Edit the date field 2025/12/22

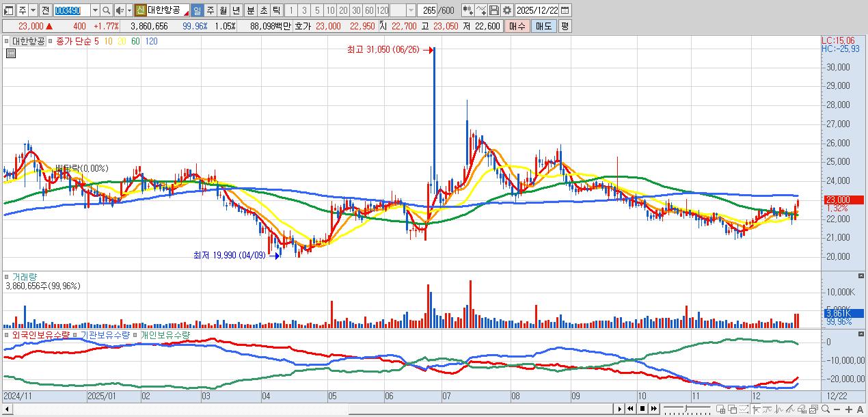[x=538, y=10]
